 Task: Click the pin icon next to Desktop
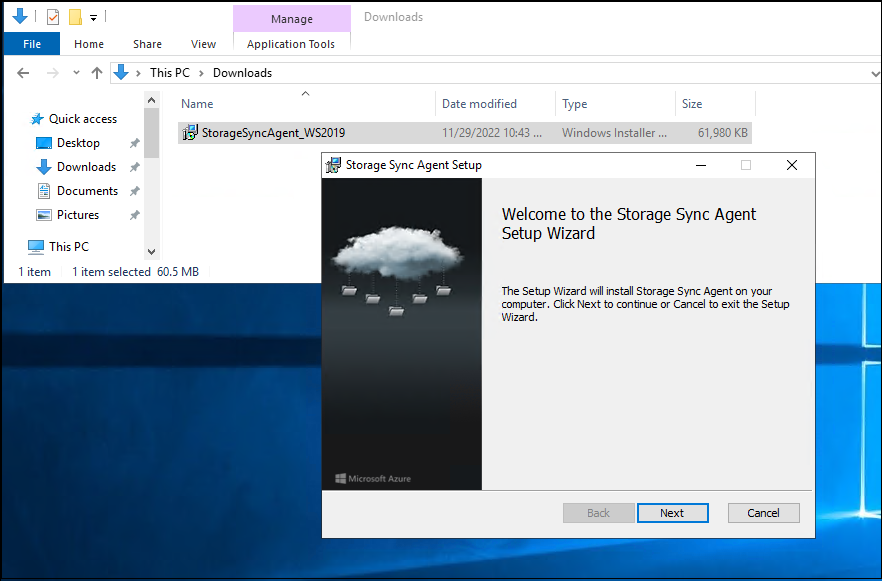(134, 143)
